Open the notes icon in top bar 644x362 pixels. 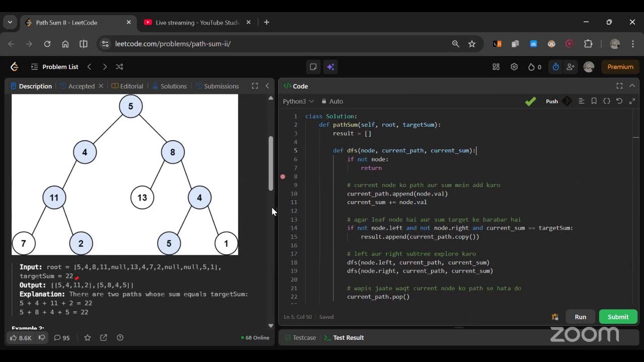pyautogui.click(x=313, y=67)
